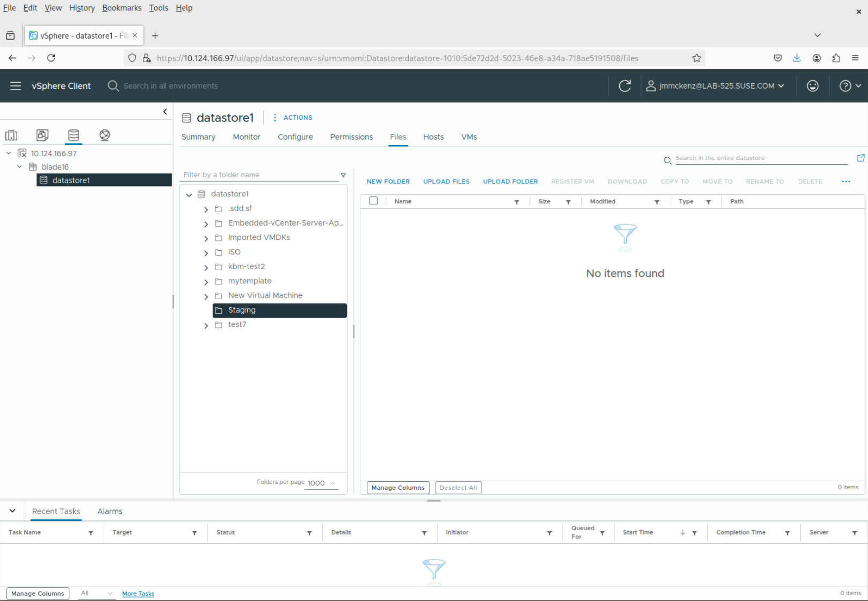Filter the Status column in tasks
The image size is (868, 601).
(x=309, y=533)
